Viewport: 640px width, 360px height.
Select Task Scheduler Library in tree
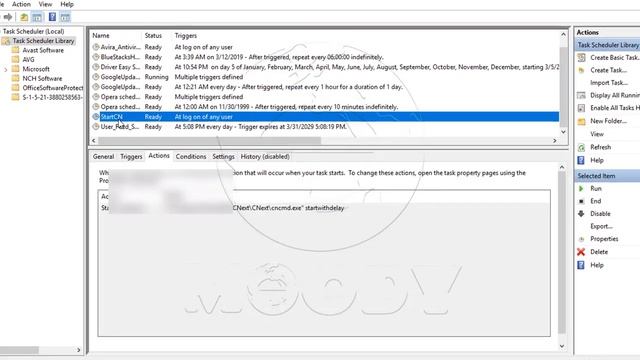43,41
